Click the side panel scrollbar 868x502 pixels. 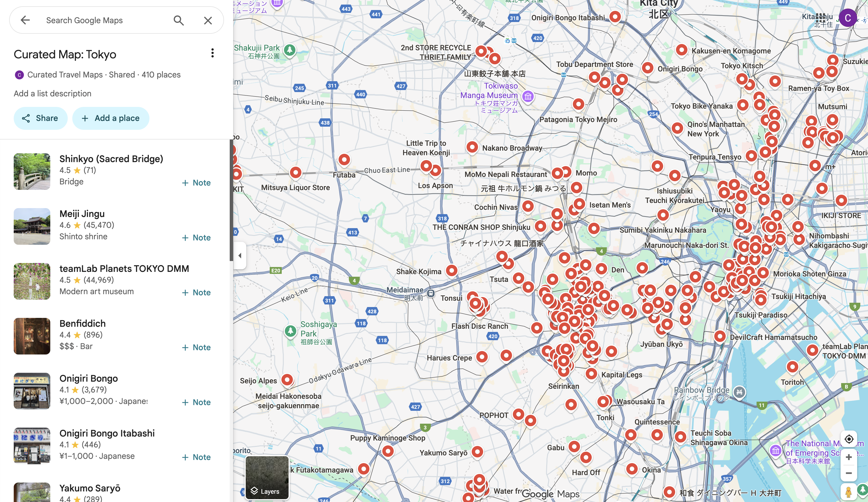(231, 200)
